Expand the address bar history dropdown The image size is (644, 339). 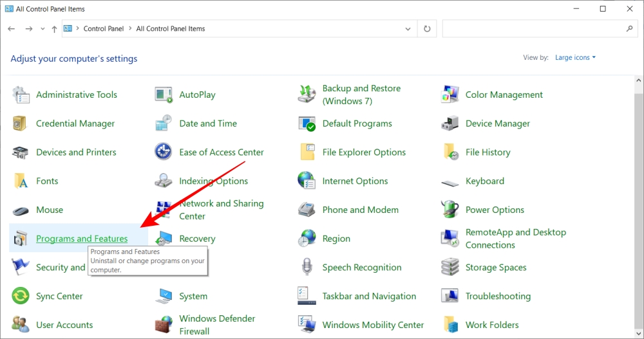[408, 29]
